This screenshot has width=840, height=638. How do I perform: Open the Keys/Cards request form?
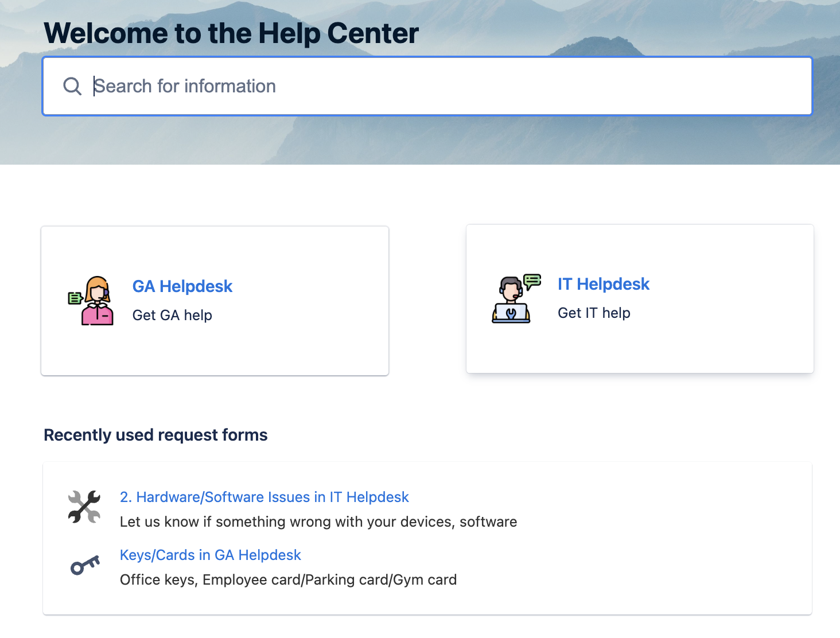210,555
